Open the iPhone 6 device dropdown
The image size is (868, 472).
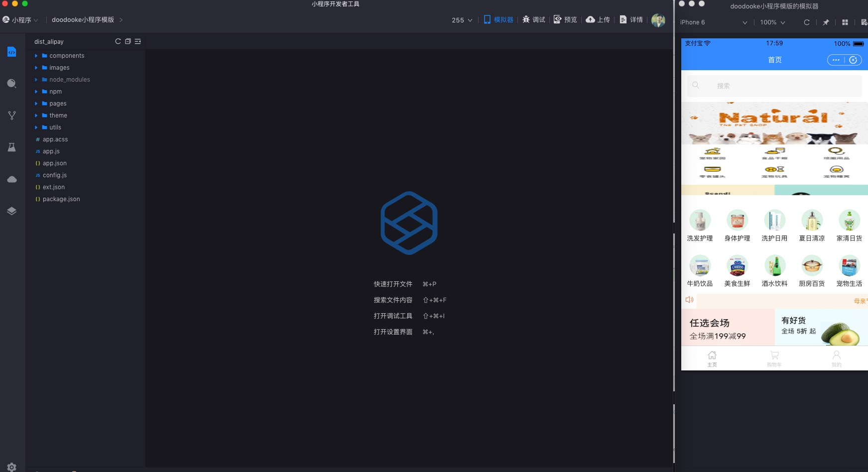pos(714,22)
